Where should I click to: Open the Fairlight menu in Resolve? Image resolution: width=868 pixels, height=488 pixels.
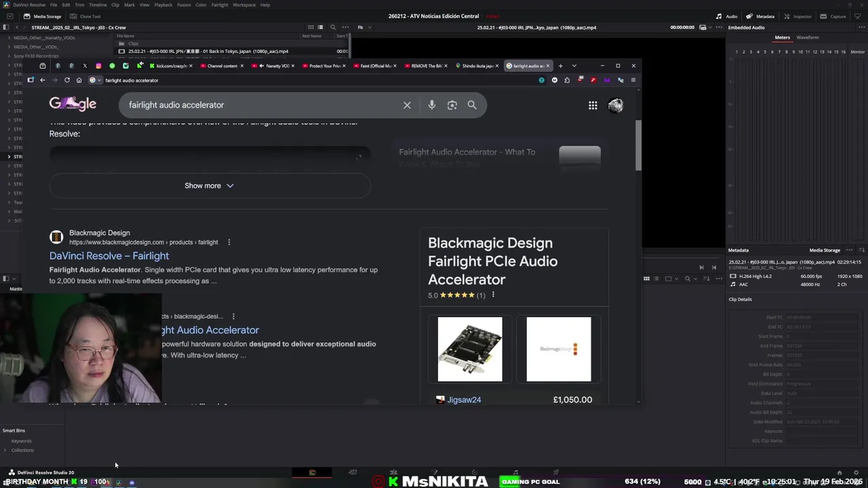(x=220, y=5)
